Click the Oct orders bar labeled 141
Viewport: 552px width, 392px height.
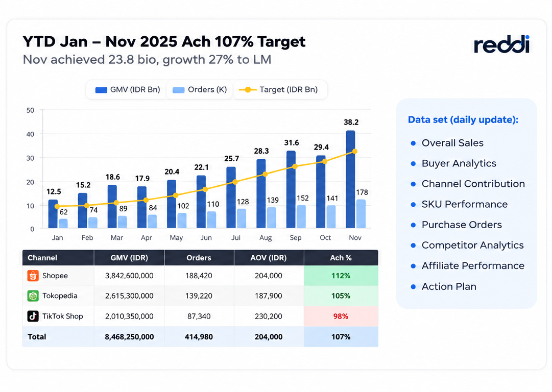click(331, 217)
